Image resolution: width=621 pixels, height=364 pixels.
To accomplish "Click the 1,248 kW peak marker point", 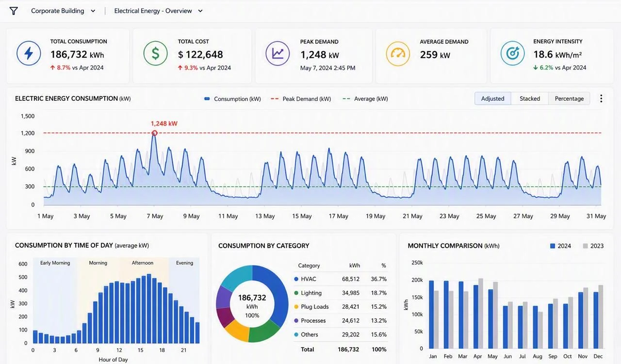I will (154, 133).
